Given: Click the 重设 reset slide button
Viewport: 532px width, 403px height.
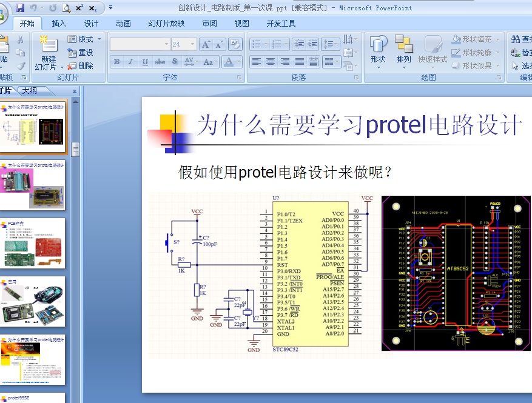Looking at the screenshot, I should (81, 53).
